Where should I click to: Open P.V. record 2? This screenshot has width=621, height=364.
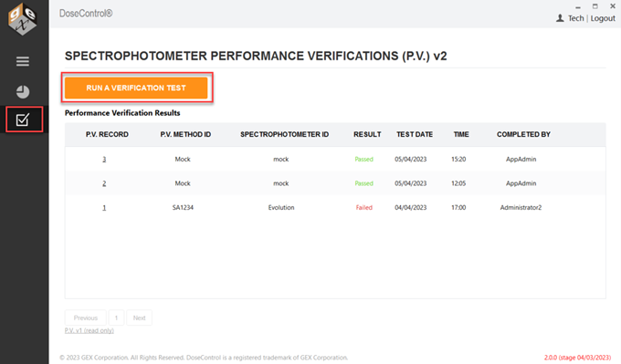tap(104, 183)
